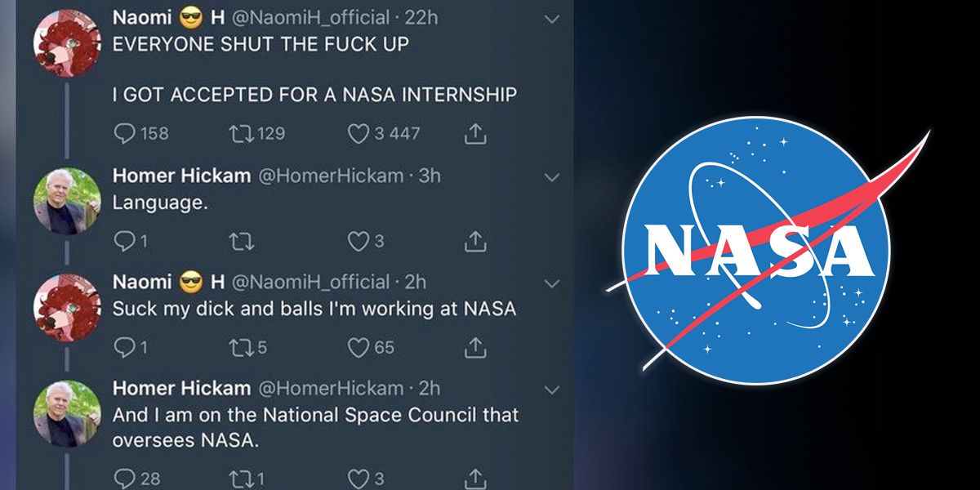Like the tweet with 3 447 likes

359,133
